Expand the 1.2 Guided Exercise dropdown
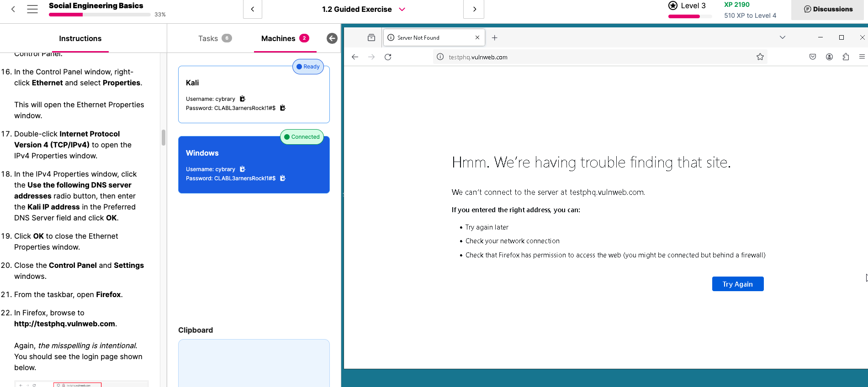868x387 pixels. [402, 9]
